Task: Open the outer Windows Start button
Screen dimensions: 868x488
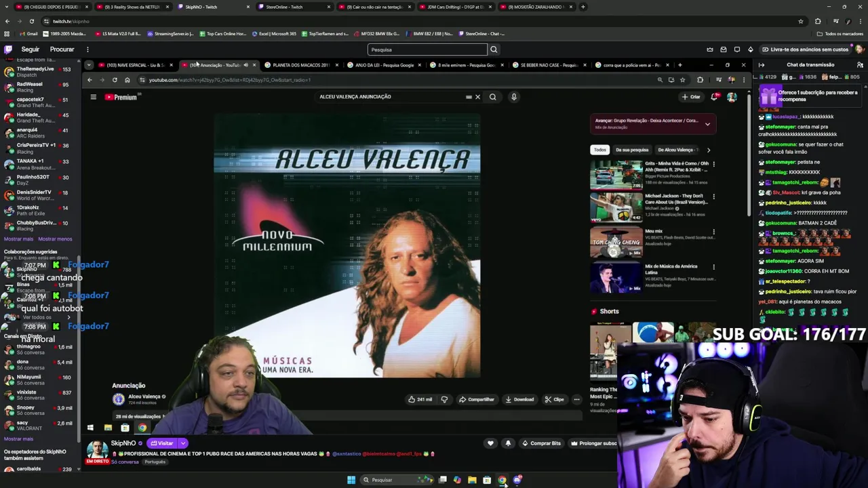Action: (x=351, y=480)
